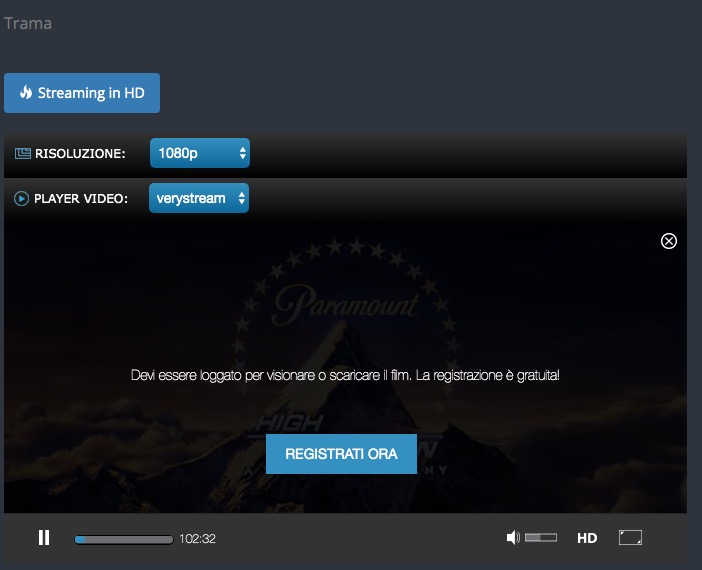Mute the audio with the speaker icon
Viewport: 702px width, 570px height.
pos(513,538)
